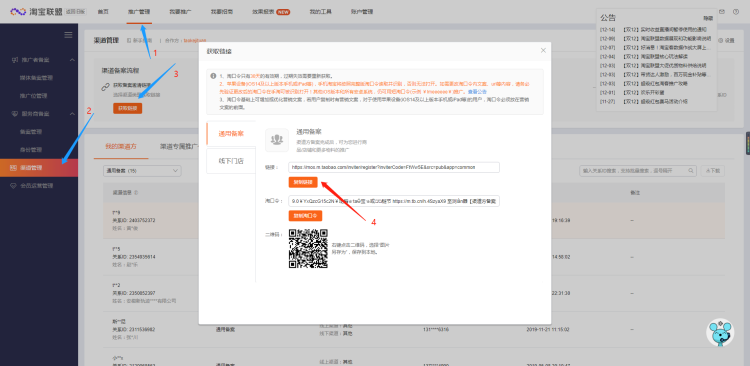Click the orange 复制链接 button
The image size is (750, 366).
303,182
